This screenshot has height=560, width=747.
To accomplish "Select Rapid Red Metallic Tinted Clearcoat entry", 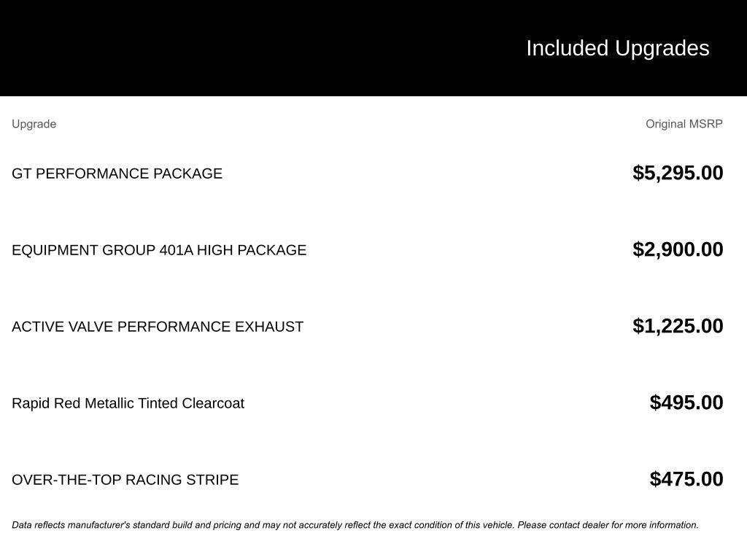I will point(128,403).
